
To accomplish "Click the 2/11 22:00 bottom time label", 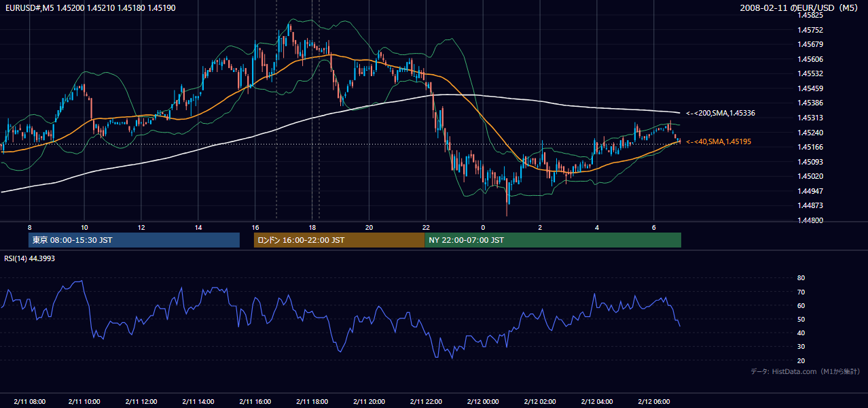I will pyautogui.click(x=427, y=402).
